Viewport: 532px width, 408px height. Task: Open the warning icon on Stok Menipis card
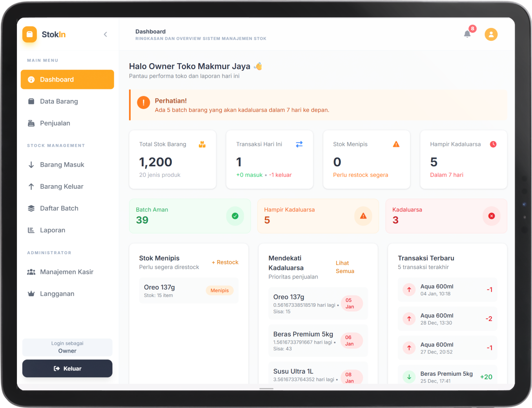pos(396,144)
